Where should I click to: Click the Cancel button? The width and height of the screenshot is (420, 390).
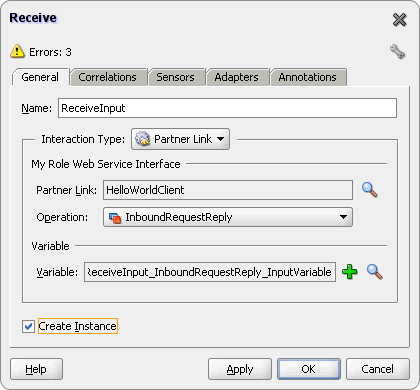pos(378,369)
